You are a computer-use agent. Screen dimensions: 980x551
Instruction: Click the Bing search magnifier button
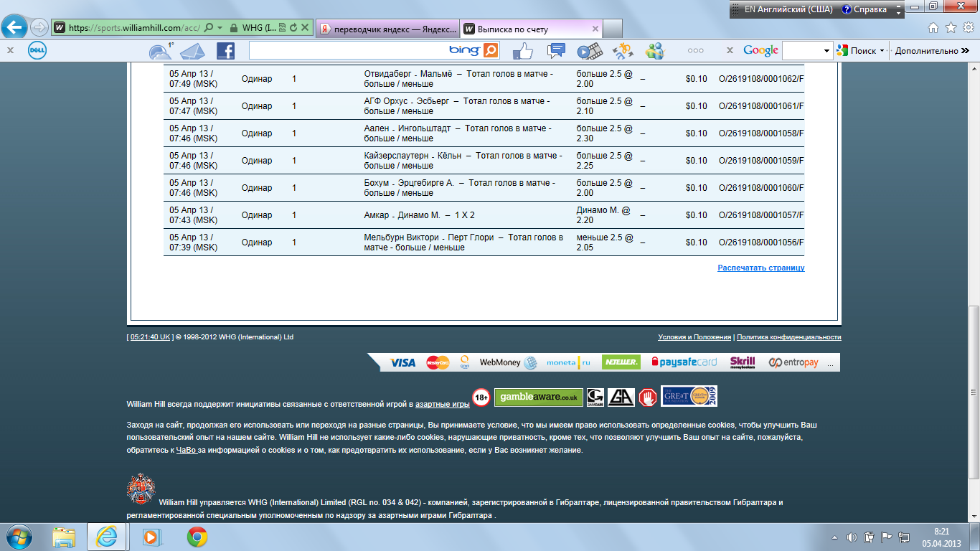pos(491,51)
